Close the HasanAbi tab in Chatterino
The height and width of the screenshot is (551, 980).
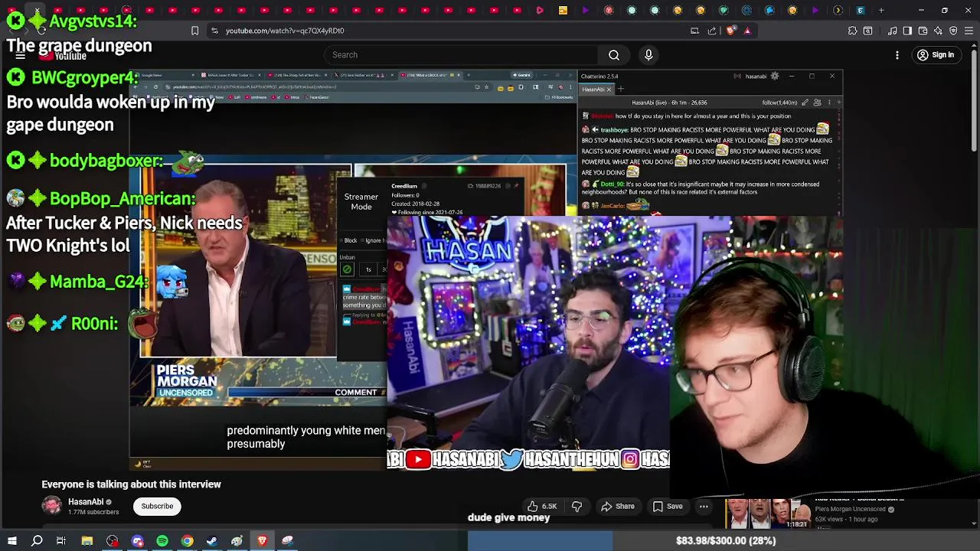[609, 90]
